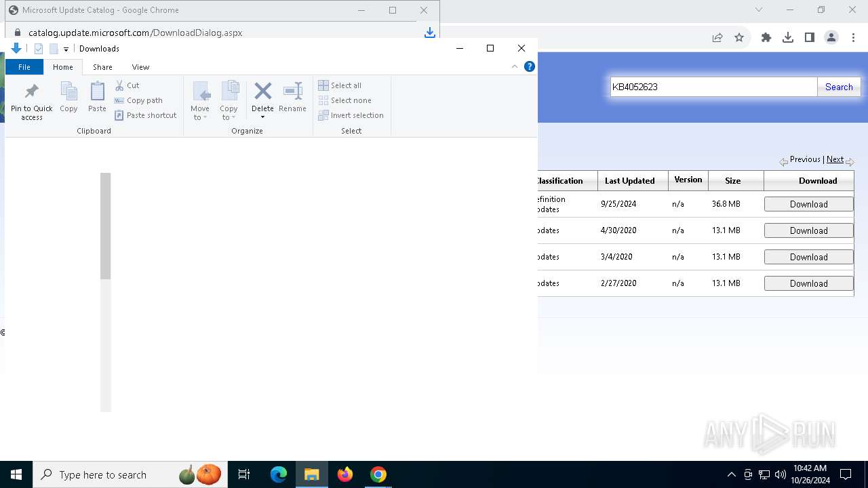Open the Copy to dropdown

tap(229, 101)
